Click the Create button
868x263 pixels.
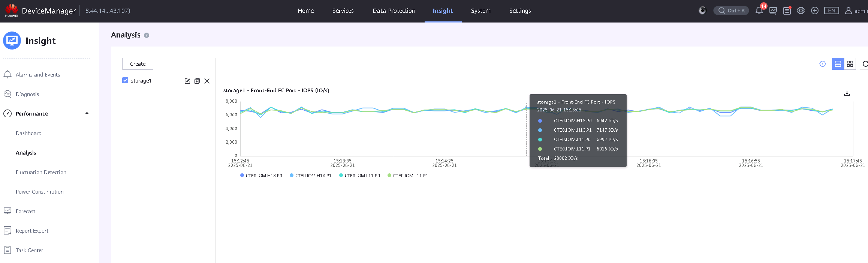click(x=138, y=64)
